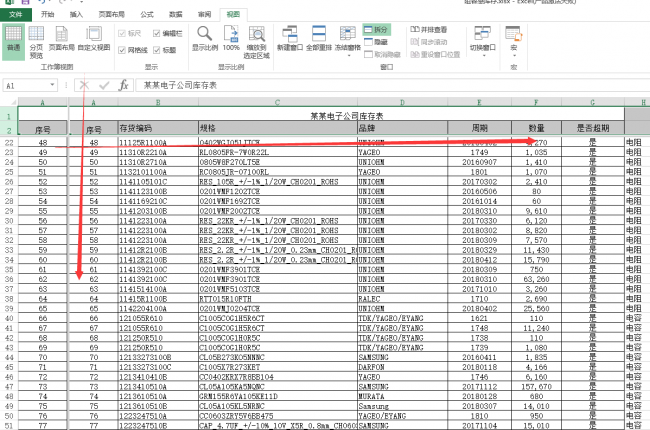
Task: Select column F header
Action: pyautogui.click(x=536, y=102)
